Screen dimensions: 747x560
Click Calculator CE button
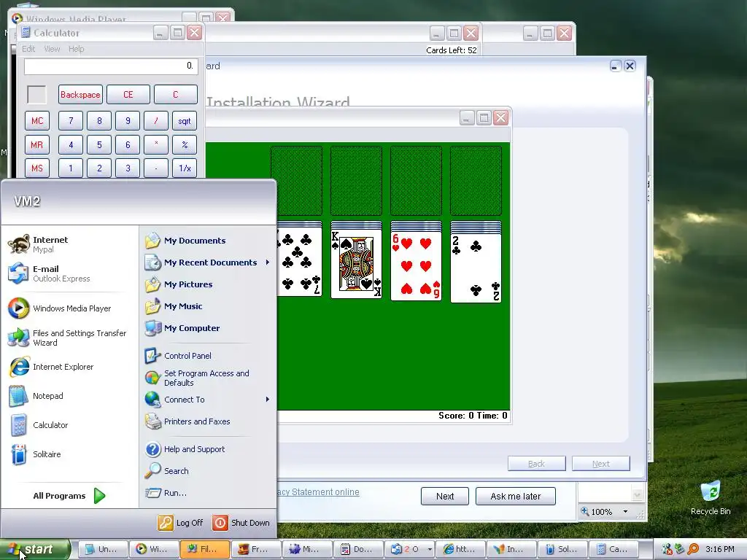pyautogui.click(x=128, y=94)
